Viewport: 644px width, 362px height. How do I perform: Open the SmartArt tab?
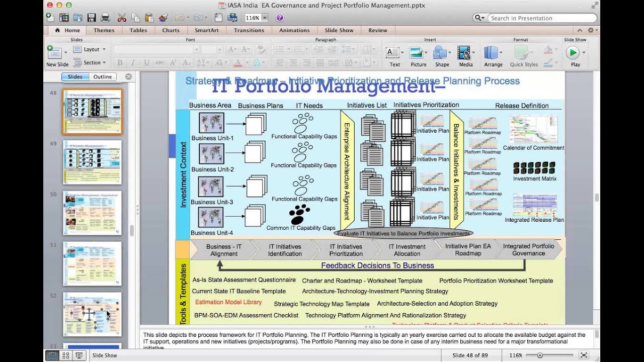pos(207,30)
